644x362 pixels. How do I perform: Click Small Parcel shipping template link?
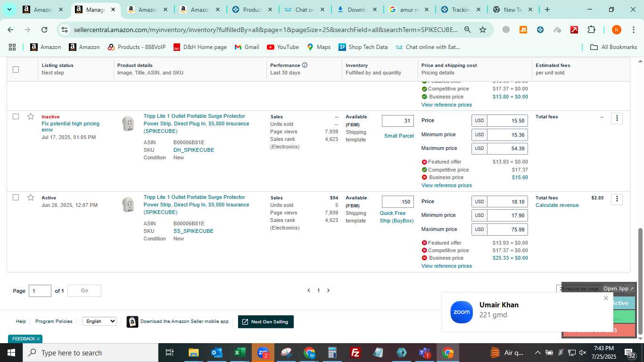point(399,136)
